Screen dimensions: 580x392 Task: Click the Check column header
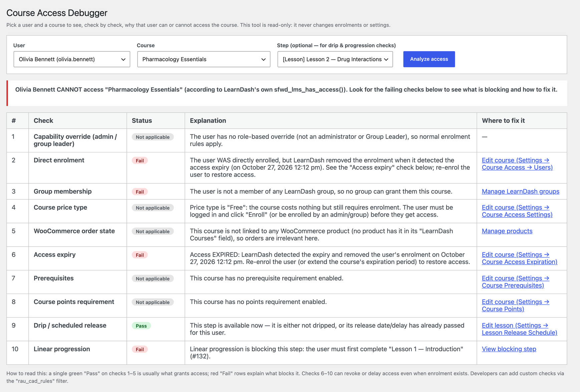point(43,121)
